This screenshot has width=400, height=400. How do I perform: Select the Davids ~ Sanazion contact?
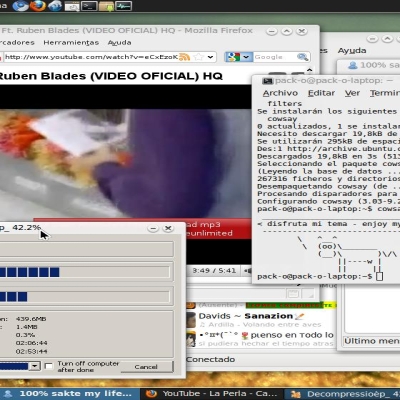pos(260,320)
